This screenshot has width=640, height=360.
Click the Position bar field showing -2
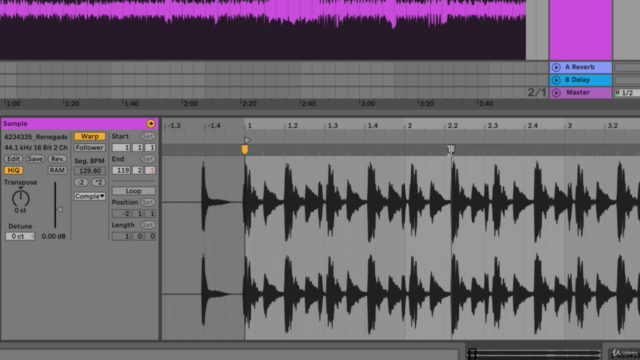click(x=121, y=213)
